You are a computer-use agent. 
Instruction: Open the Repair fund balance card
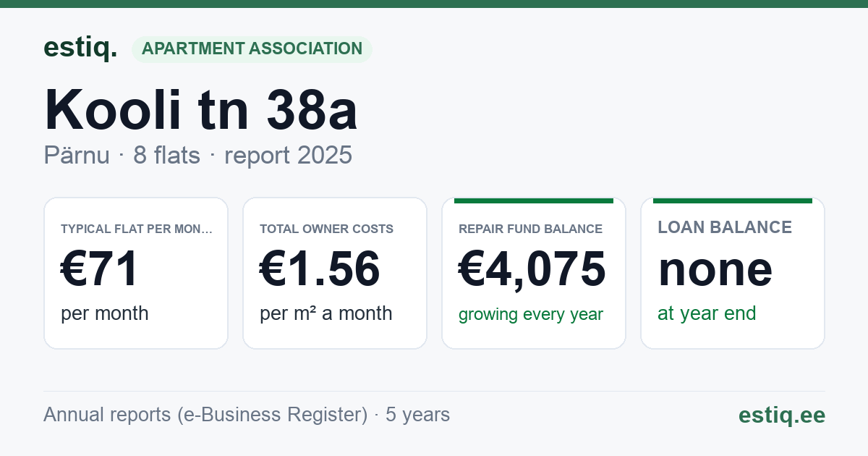[534, 273]
